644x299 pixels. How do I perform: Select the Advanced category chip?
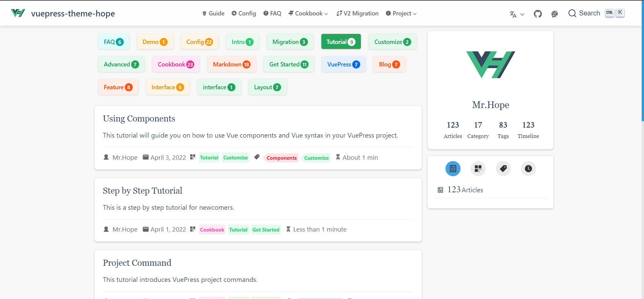click(x=121, y=64)
